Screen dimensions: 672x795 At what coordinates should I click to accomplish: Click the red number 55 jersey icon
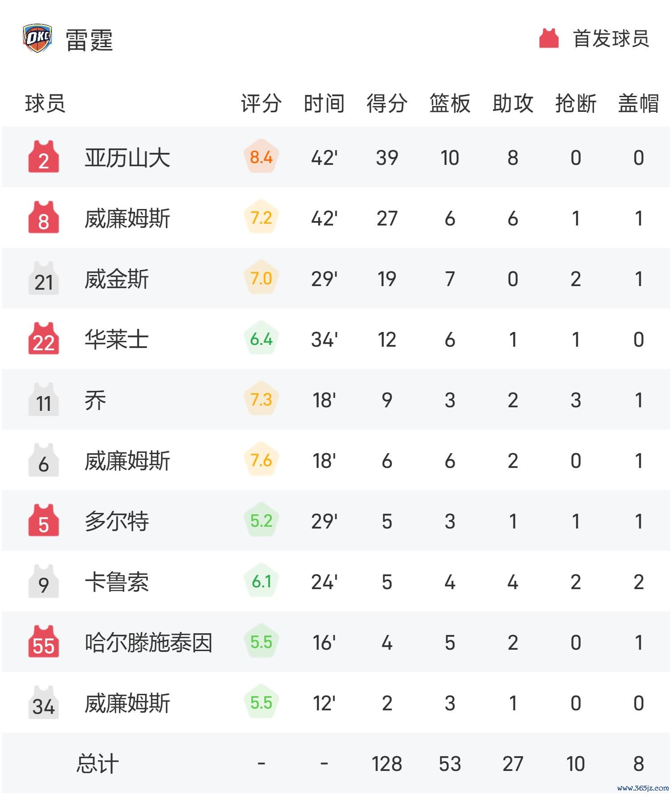44,641
